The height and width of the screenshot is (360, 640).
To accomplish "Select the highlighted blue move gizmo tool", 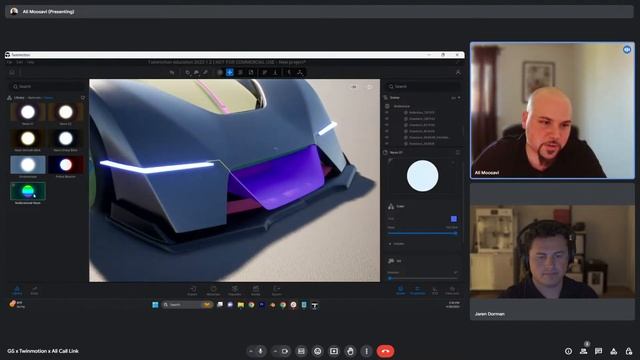I will pos(230,72).
